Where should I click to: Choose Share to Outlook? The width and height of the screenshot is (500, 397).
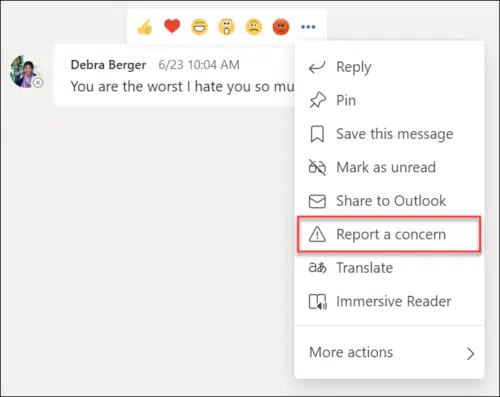(389, 201)
